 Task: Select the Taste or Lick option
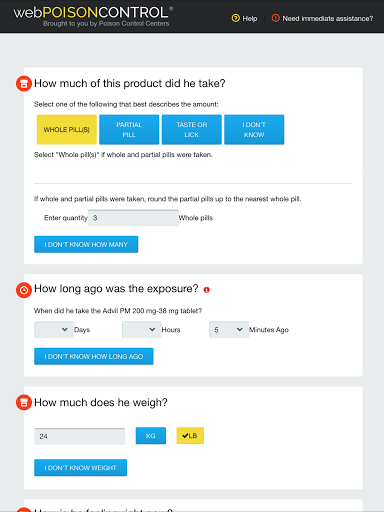pyautogui.click(x=192, y=130)
